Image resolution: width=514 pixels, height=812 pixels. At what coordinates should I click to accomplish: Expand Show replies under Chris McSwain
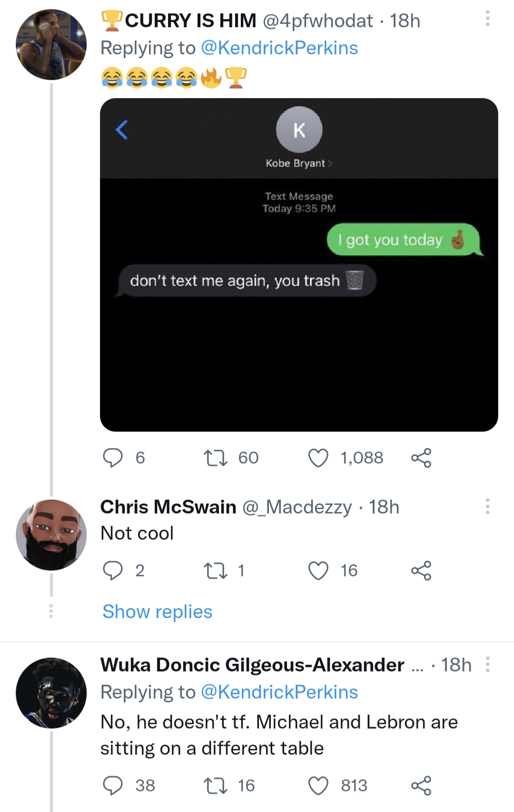point(158,612)
